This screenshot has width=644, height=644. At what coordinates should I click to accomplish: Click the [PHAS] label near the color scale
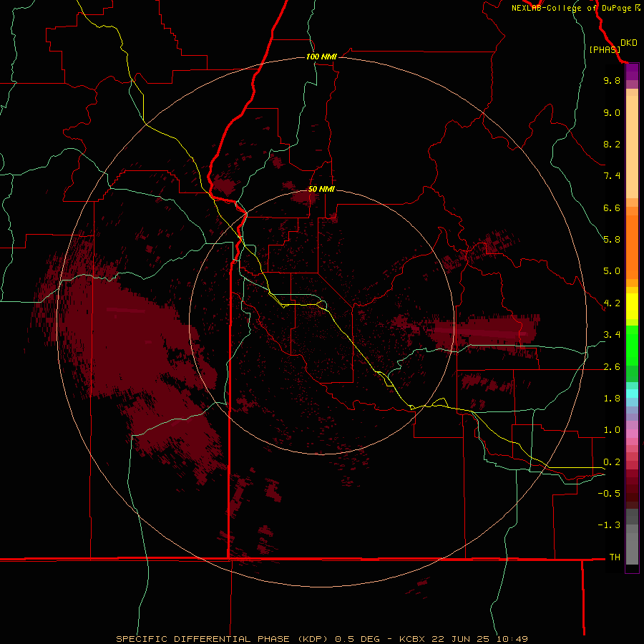(605, 49)
